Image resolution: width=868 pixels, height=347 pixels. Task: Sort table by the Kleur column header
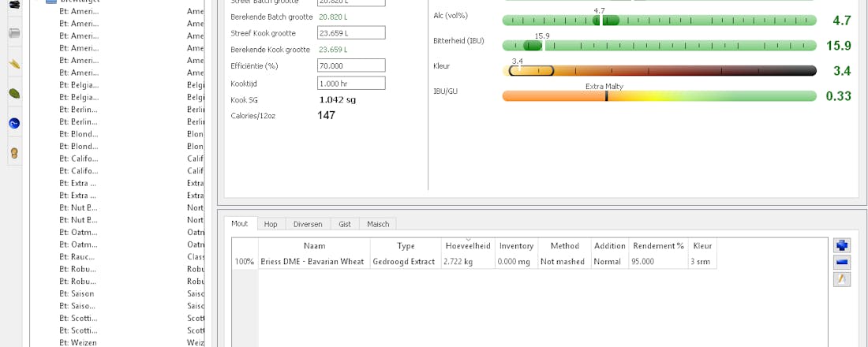point(702,246)
